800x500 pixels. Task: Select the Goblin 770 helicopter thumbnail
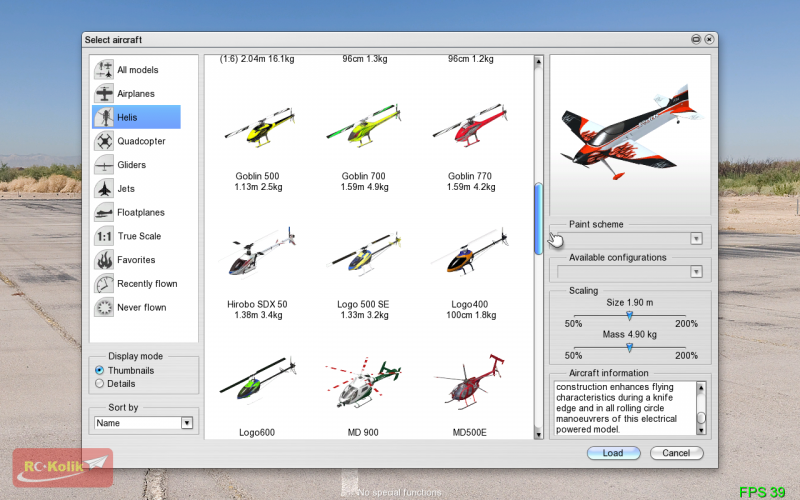pos(470,127)
